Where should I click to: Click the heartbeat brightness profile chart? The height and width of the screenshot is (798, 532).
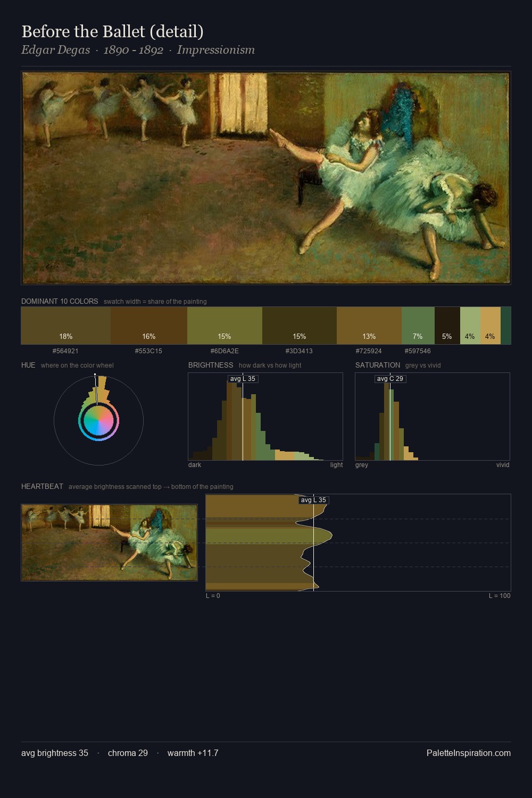tap(358, 543)
